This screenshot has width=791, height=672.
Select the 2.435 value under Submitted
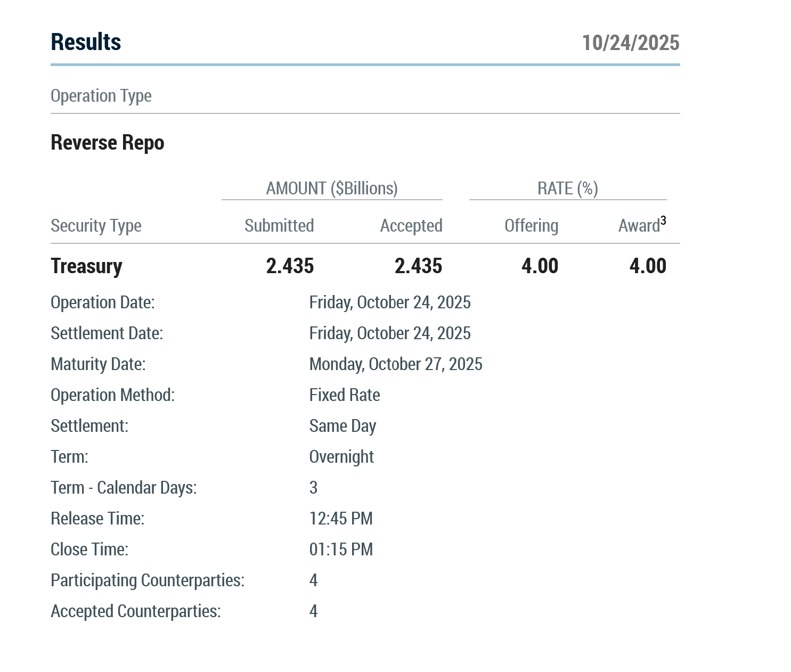[290, 266]
